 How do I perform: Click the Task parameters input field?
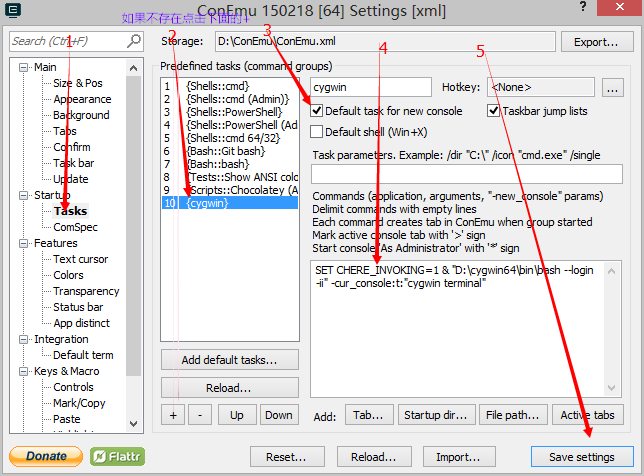(x=467, y=174)
